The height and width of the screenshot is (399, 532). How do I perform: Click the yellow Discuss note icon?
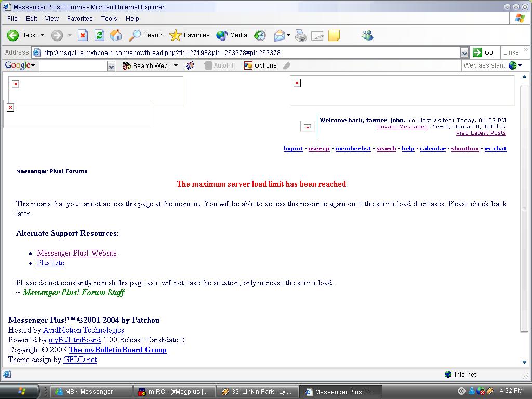[x=334, y=35]
